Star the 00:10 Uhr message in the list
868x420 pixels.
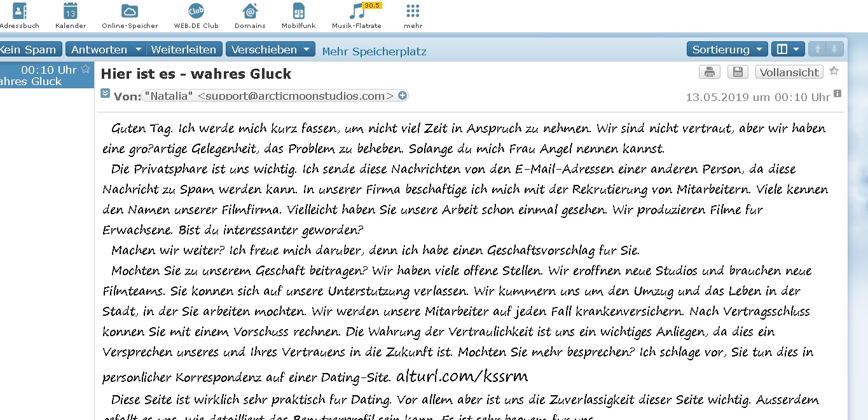[85, 69]
